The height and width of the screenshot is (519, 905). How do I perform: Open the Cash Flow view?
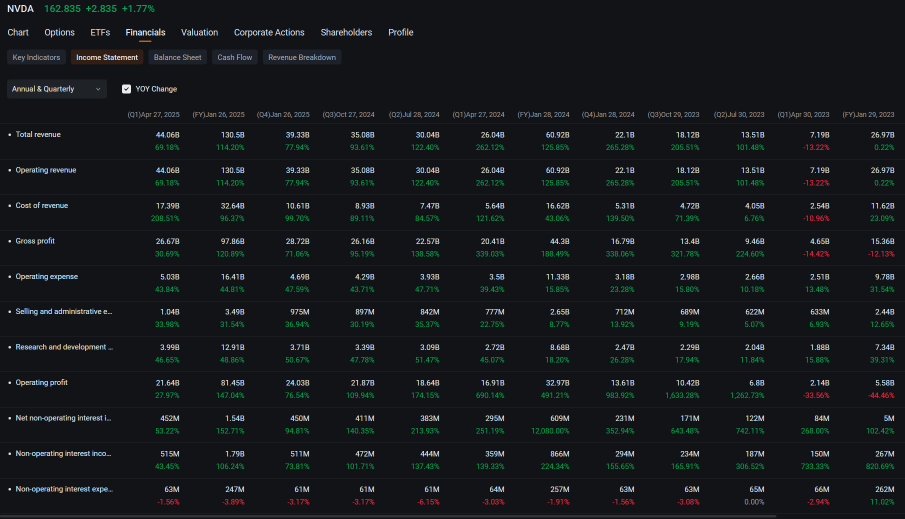[234, 57]
